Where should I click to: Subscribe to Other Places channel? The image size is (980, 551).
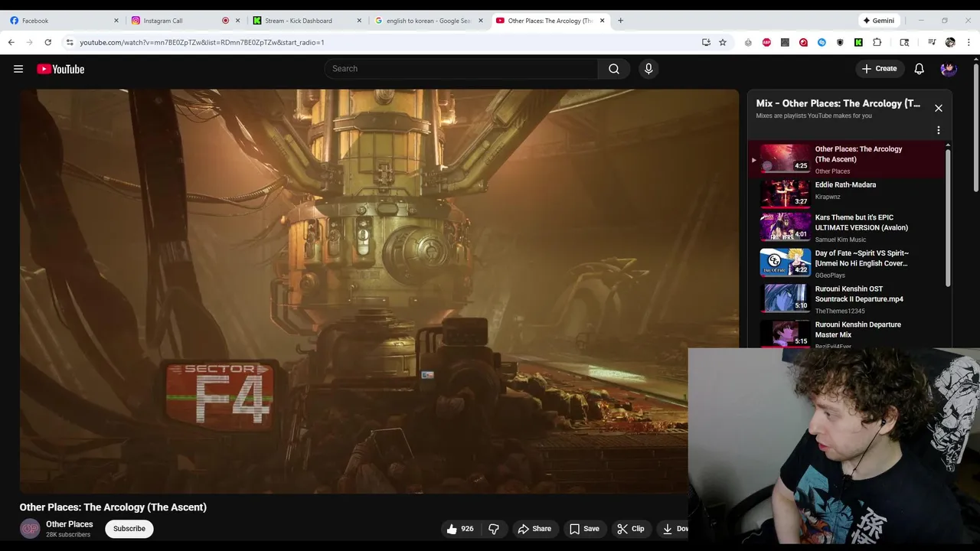(x=129, y=529)
